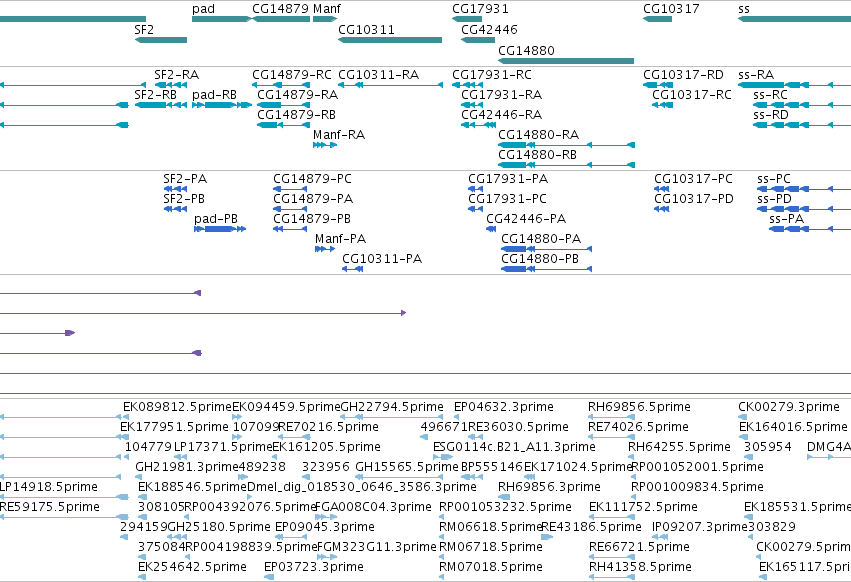Select EST EK177951.5prime
This screenshot has height=582, width=851.
174,427
